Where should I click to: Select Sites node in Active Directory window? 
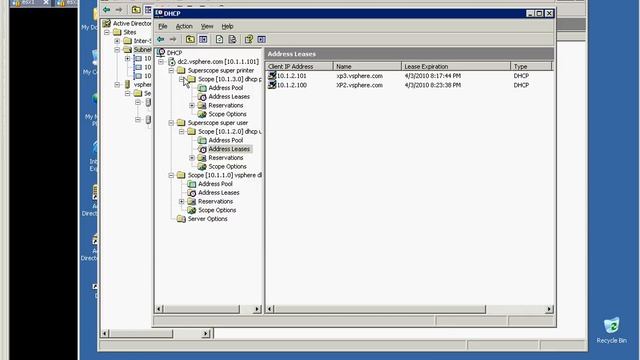tap(130, 32)
